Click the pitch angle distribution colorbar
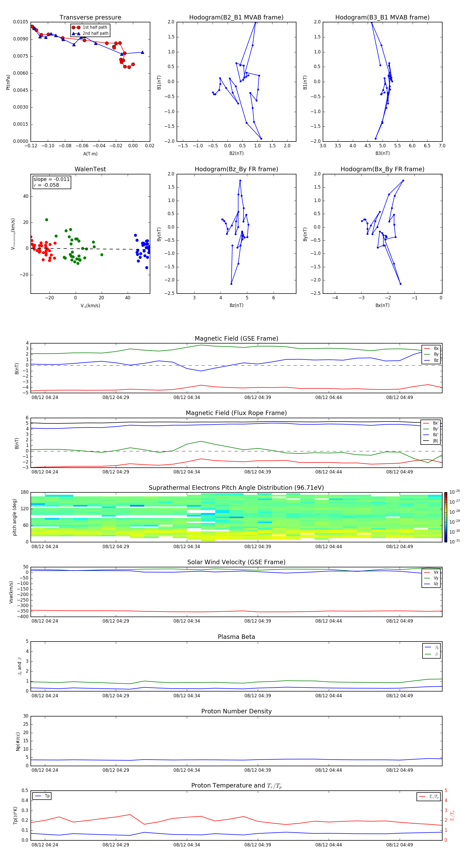The image size is (473, 868). [445, 517]
